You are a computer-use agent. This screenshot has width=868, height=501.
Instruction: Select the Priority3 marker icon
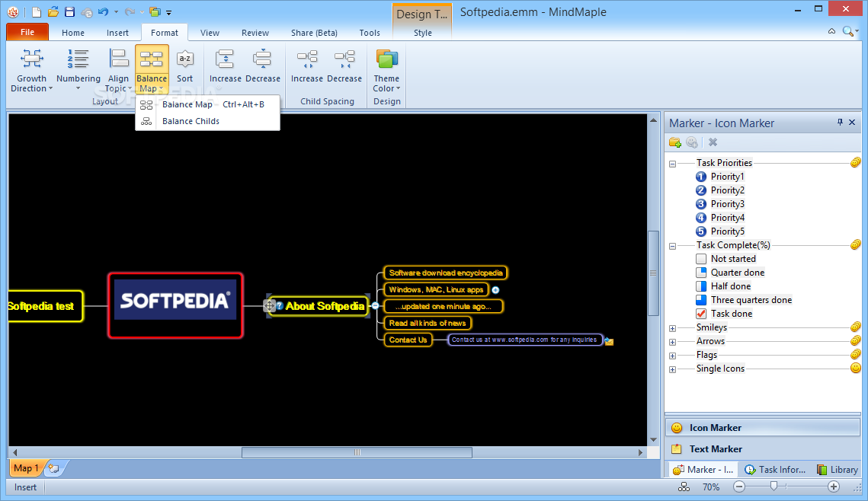[x=701, y=204]
